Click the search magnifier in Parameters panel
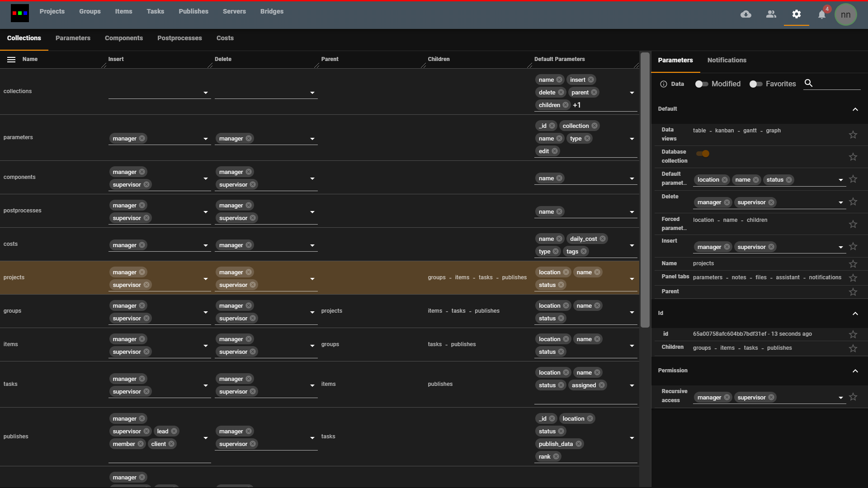This screenshot has height=488, width=868. coord(809,83)
